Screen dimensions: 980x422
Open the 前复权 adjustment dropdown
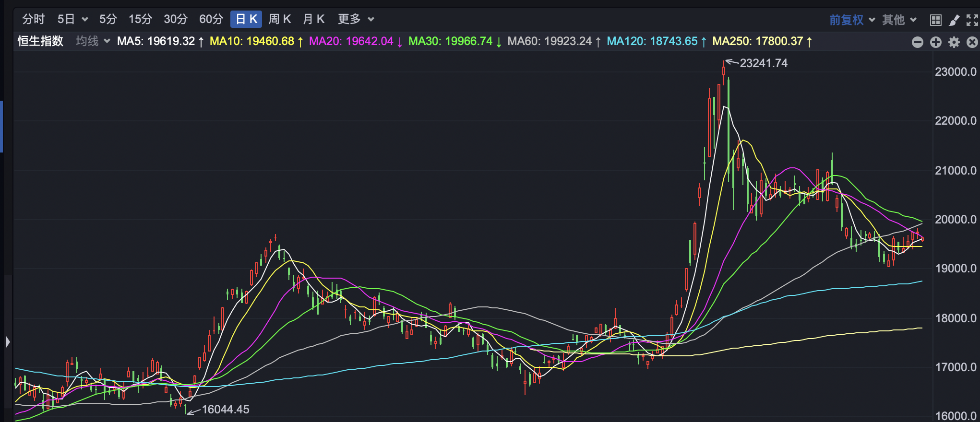point(851,20)
